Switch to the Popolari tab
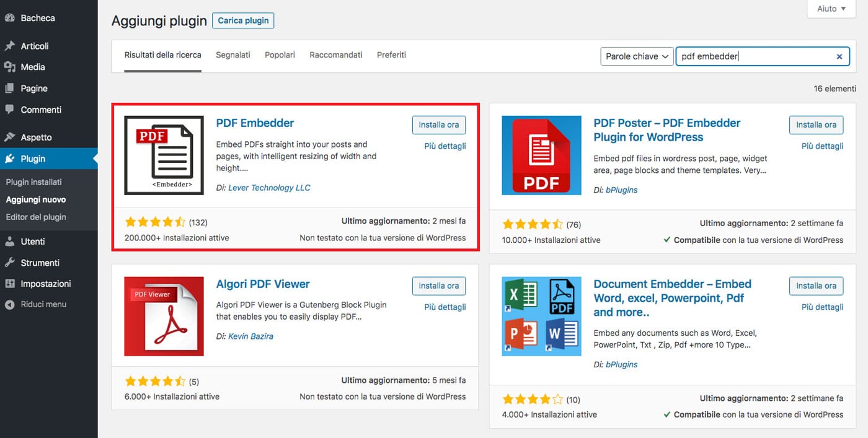 280,55
